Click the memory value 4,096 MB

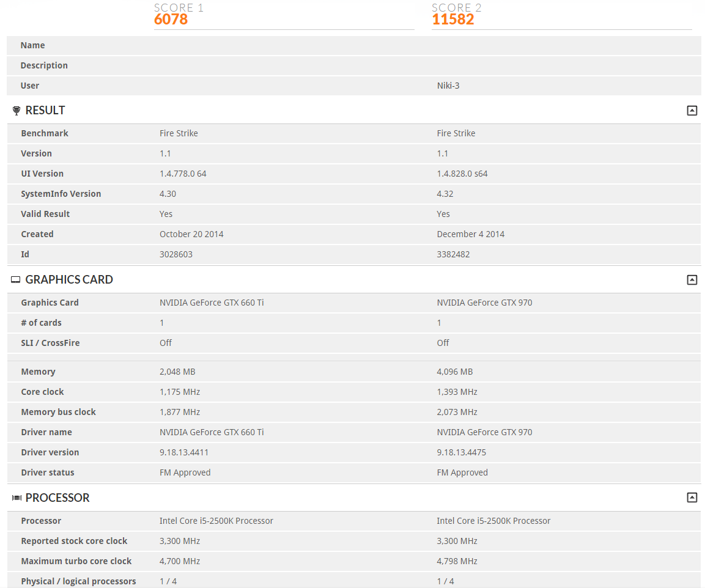(455, 372)
